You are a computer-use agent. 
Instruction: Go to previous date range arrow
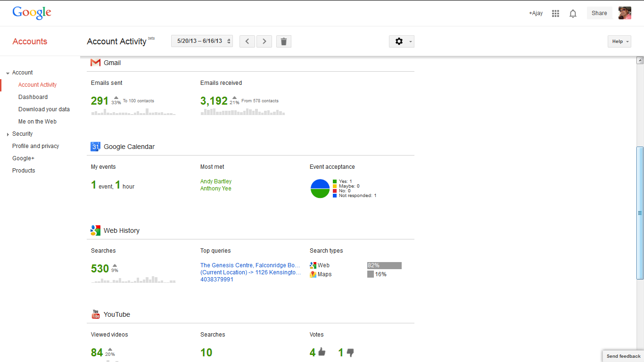pyautogui.click(x=247, y=41)
